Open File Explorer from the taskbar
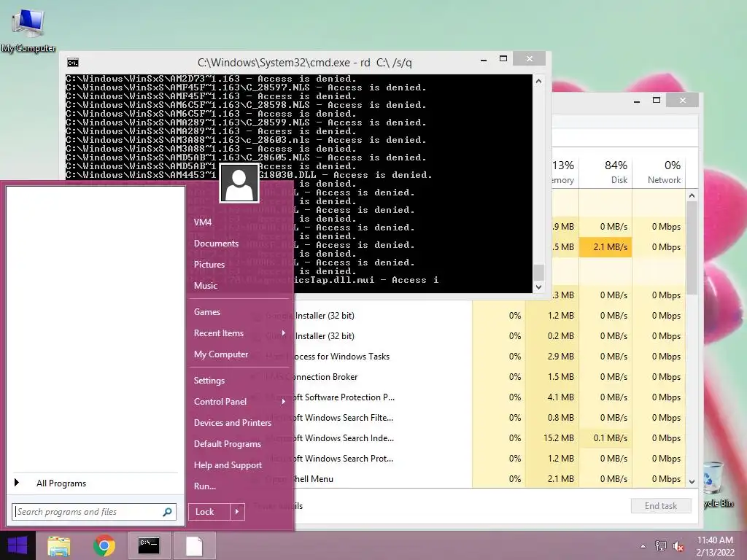The image size is (747, 560). coord(58,545)
